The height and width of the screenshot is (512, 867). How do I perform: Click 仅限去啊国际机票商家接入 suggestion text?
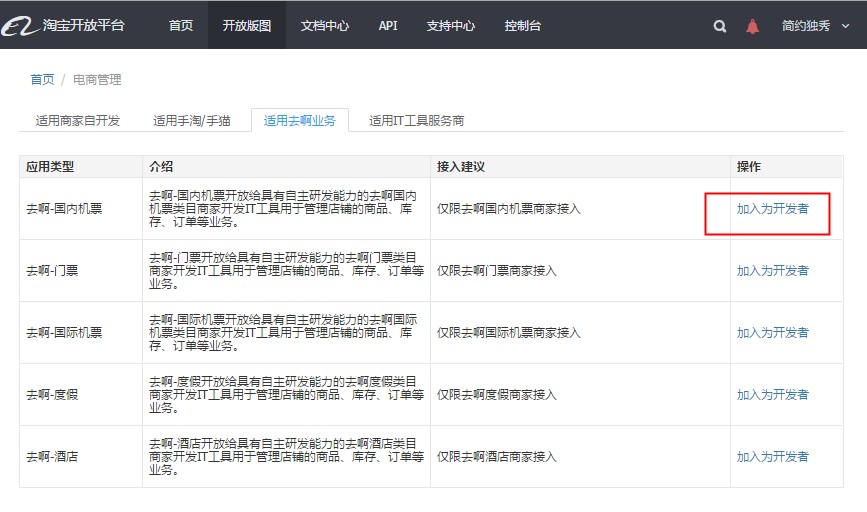point(509,333)
